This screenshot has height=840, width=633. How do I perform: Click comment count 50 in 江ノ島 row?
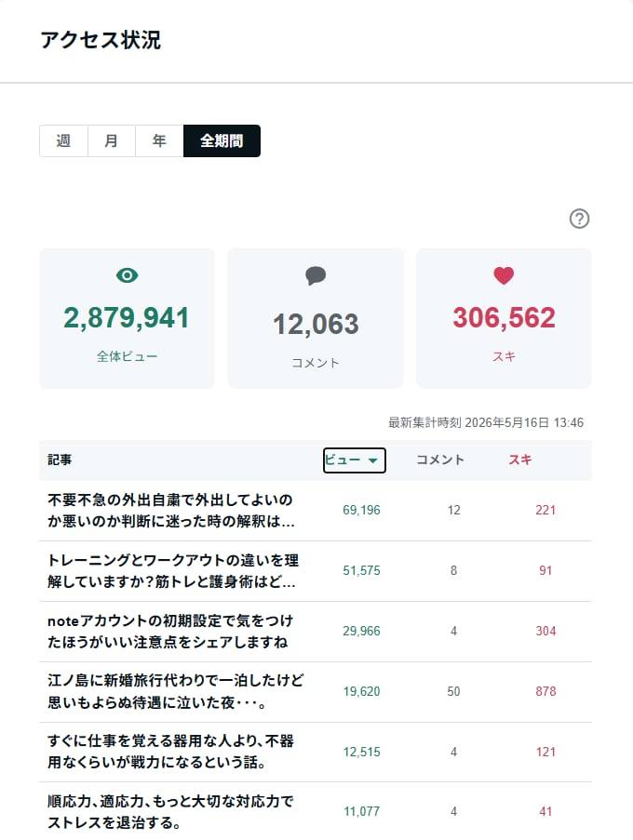454,691
